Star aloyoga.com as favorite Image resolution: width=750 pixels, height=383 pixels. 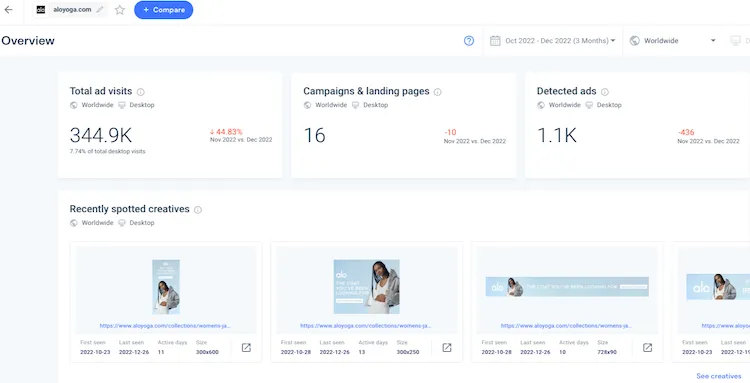tap(120, 10)
